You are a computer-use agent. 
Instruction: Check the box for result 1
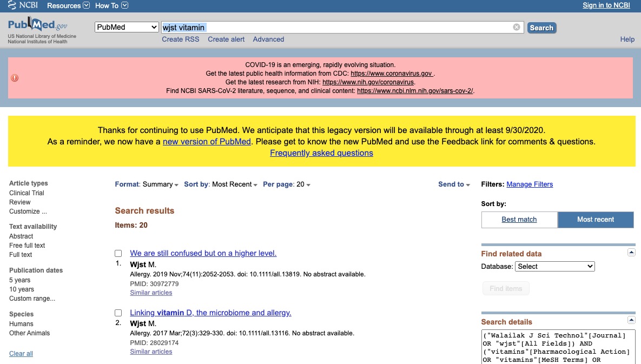[x=118, y=253]
